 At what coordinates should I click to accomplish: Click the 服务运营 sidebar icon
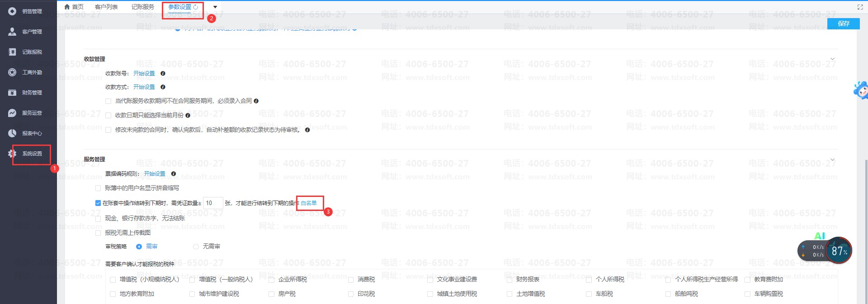point(12,113)
